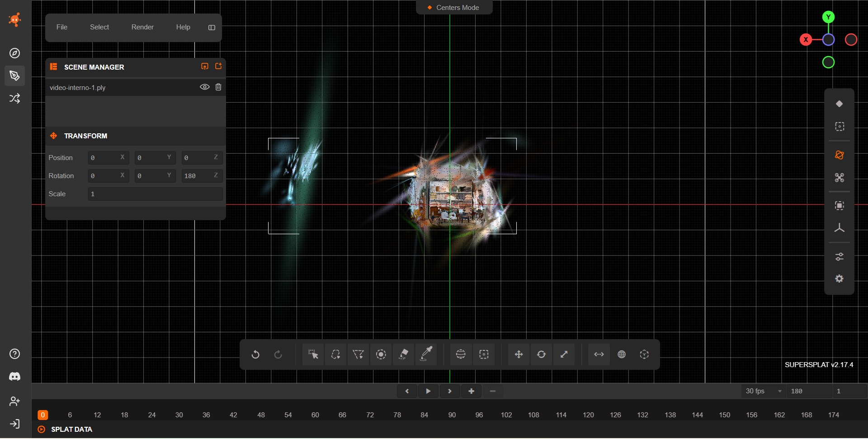The height and width of the screenshot is (439, 868).
Task: Open the Help menu
Action: coord(183,27)
